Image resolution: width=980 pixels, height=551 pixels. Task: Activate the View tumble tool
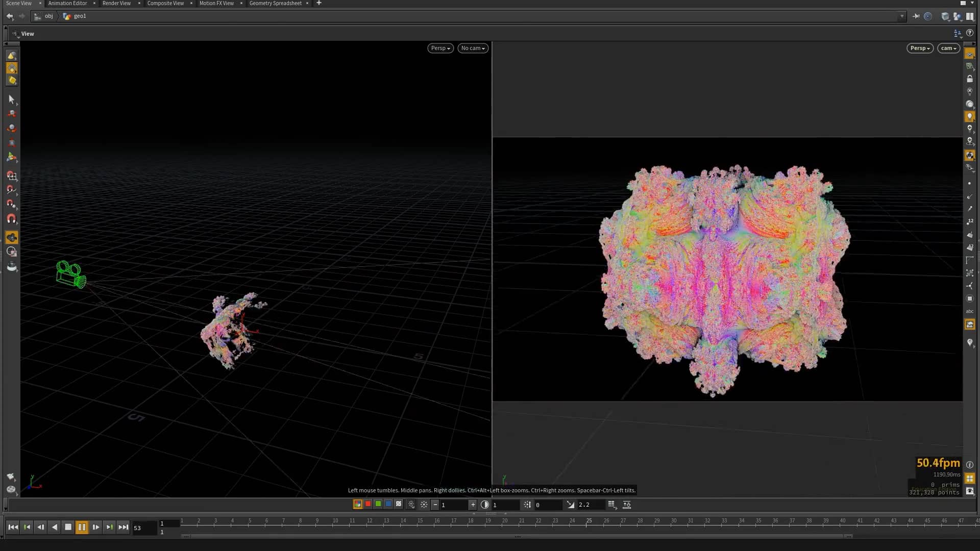12,55
